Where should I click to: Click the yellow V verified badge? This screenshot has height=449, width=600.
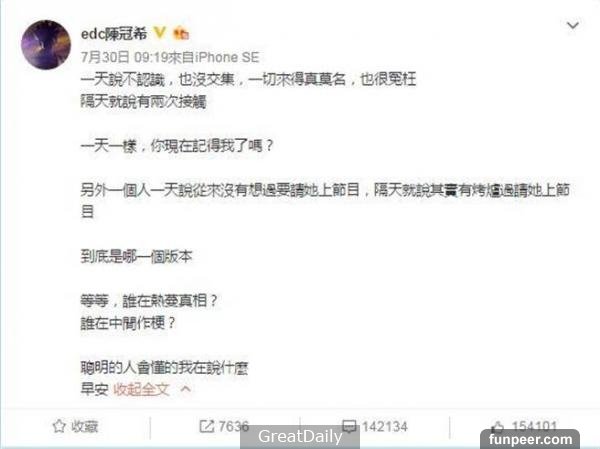[x=160, y=33]
